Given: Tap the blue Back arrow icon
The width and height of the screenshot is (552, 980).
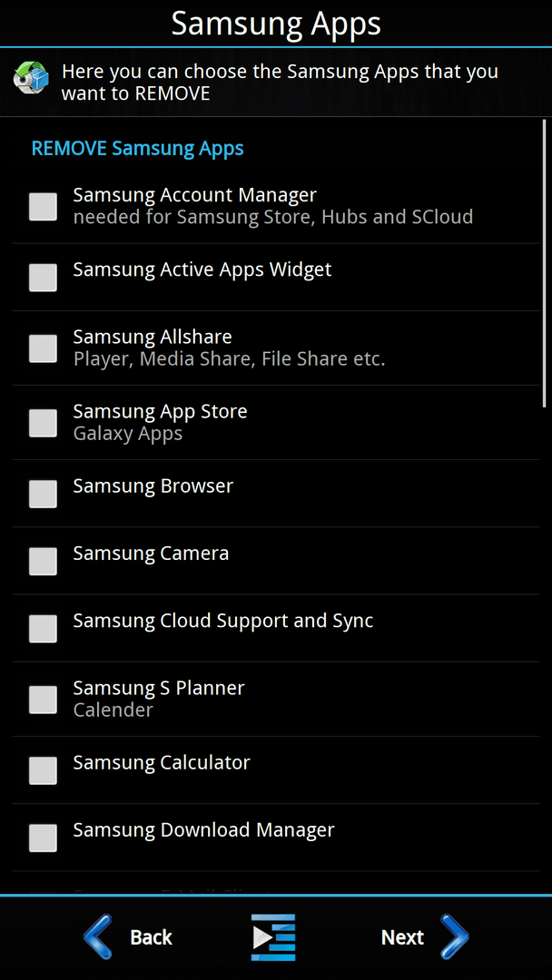Looking at the screenshot, I should click(x=98, y=936).
